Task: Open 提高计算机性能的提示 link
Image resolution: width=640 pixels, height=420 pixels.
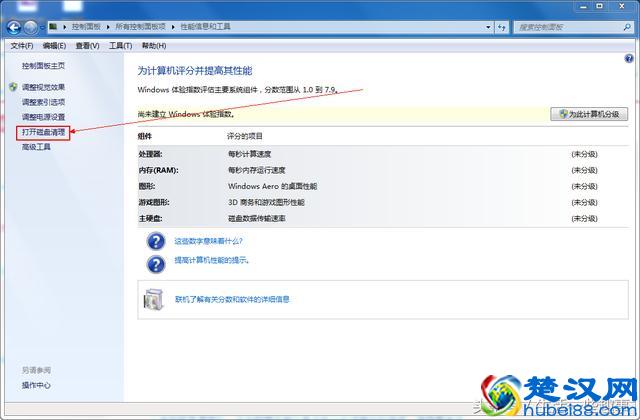Action: click(211, 260)
